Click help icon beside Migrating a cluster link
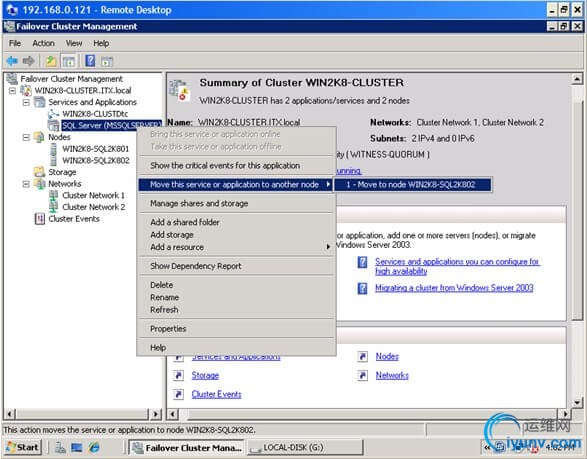 point(362,288)
